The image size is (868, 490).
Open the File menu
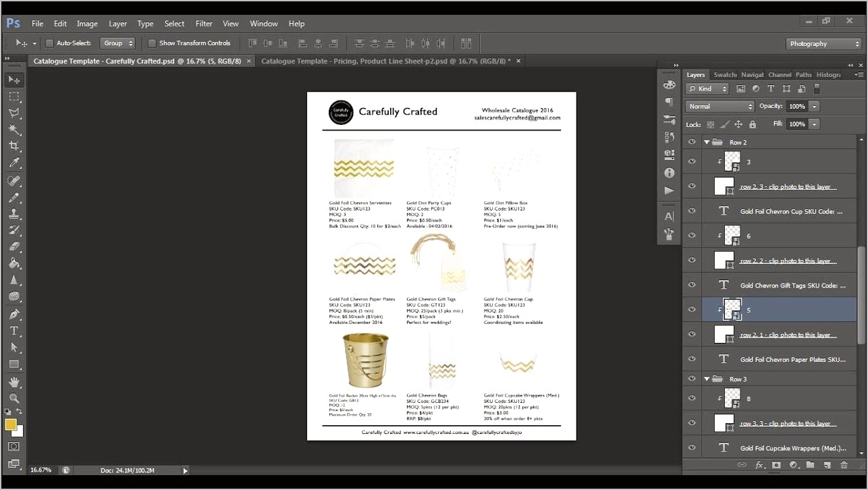point(38,24)
